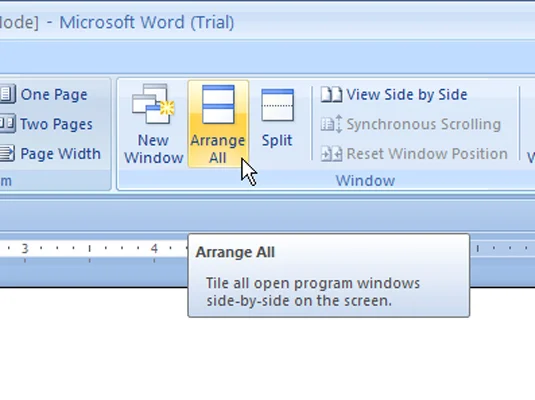The image size is (535, 400).
Task: Click the Synchronous Scrolling icon
Action: pyautogui.click(x=331, y=124)
